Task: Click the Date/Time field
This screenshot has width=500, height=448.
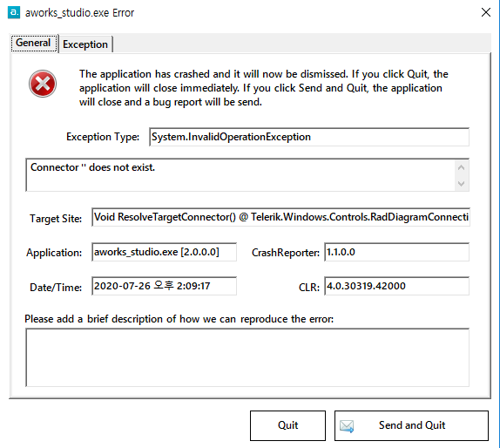Action: (164, 286)
